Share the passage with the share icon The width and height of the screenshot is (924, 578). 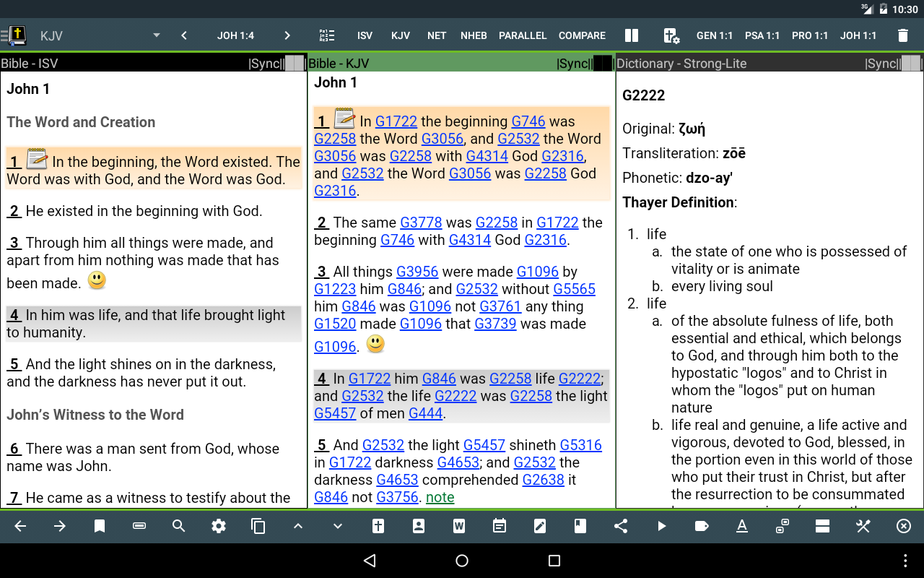click(620, 526)
